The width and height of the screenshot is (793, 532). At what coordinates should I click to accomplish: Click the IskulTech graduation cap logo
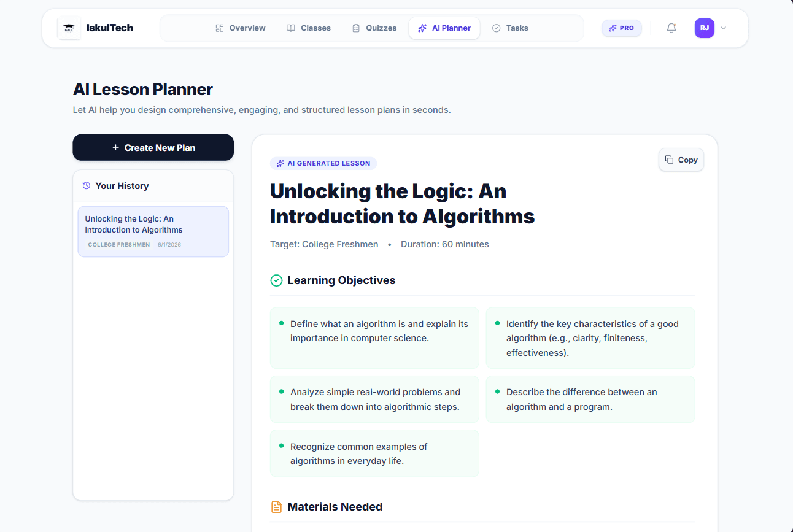69,28
